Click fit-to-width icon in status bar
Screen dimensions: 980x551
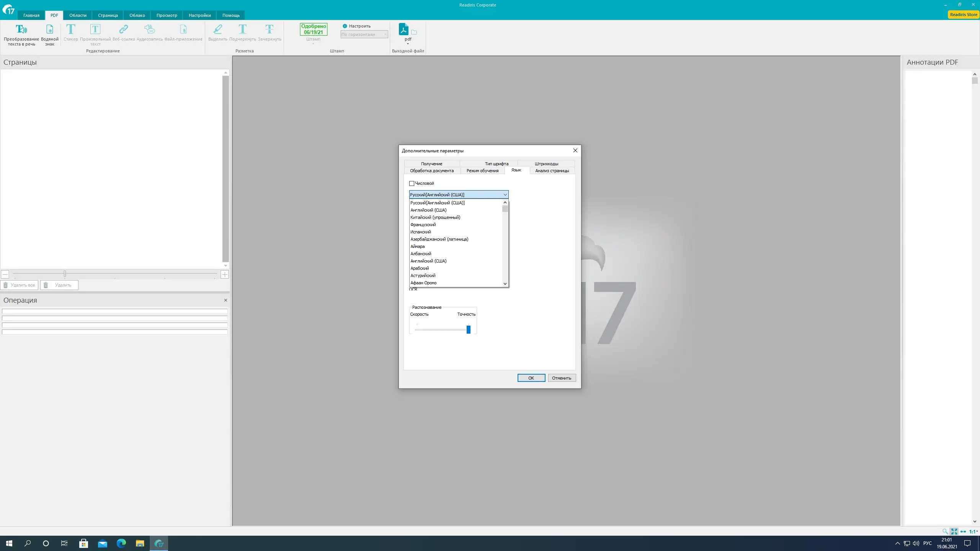pos(963,531)
